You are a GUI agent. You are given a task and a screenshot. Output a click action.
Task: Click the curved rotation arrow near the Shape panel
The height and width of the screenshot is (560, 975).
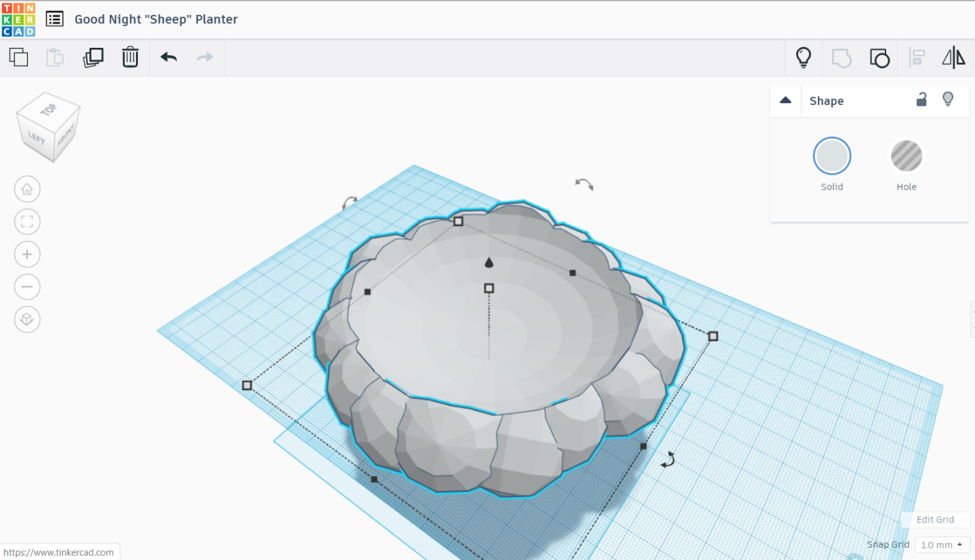(x=584, y=184)
